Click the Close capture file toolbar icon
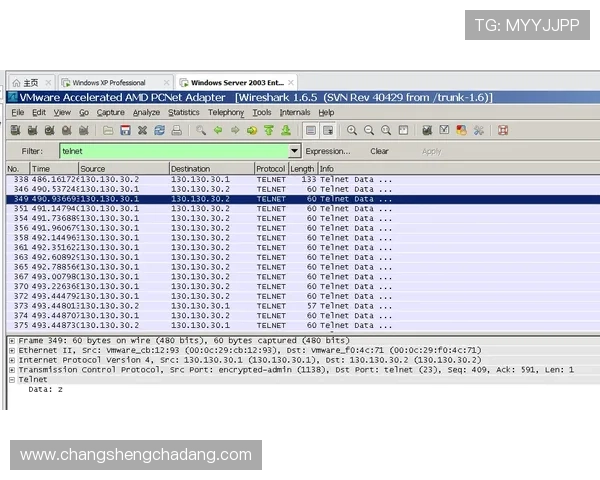Viewport: 600px width, 480px height. pyautogui.click(x=142, y=130)
